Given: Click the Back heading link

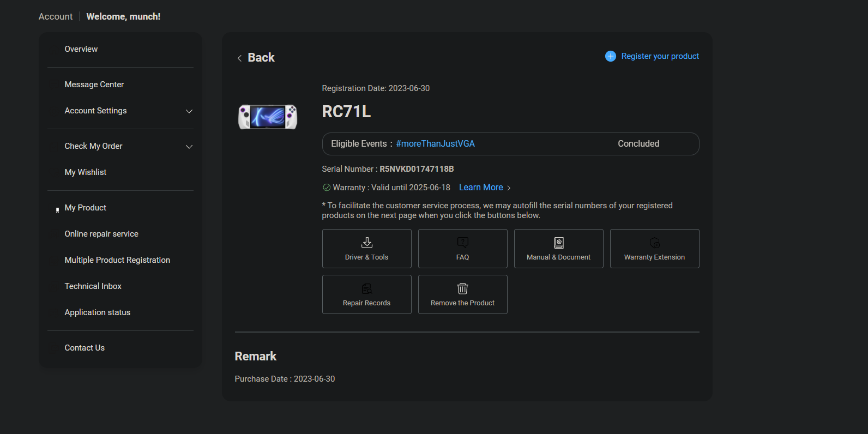Looking at the screenshot, I should (x=261, y=58).
